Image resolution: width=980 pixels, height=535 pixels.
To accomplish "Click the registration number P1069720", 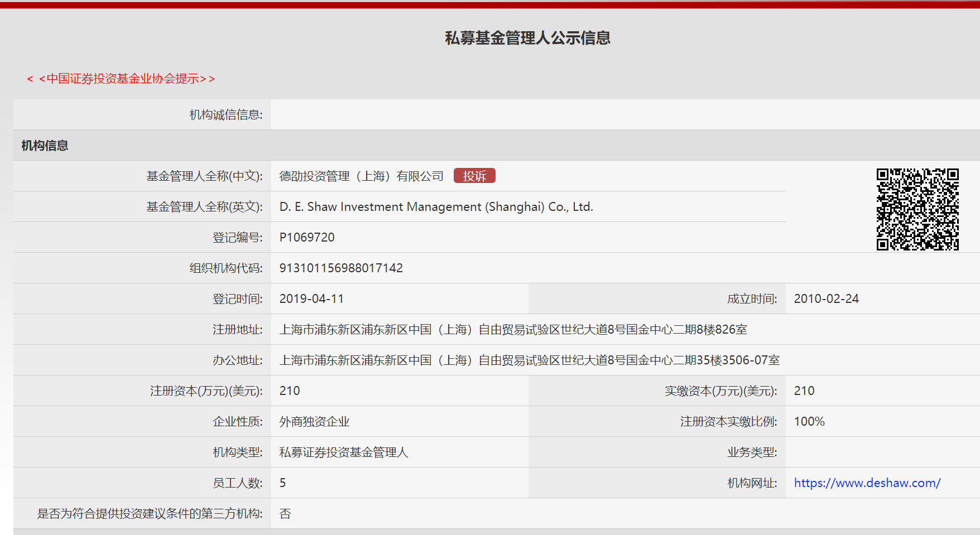I will [x=307, y=238].
